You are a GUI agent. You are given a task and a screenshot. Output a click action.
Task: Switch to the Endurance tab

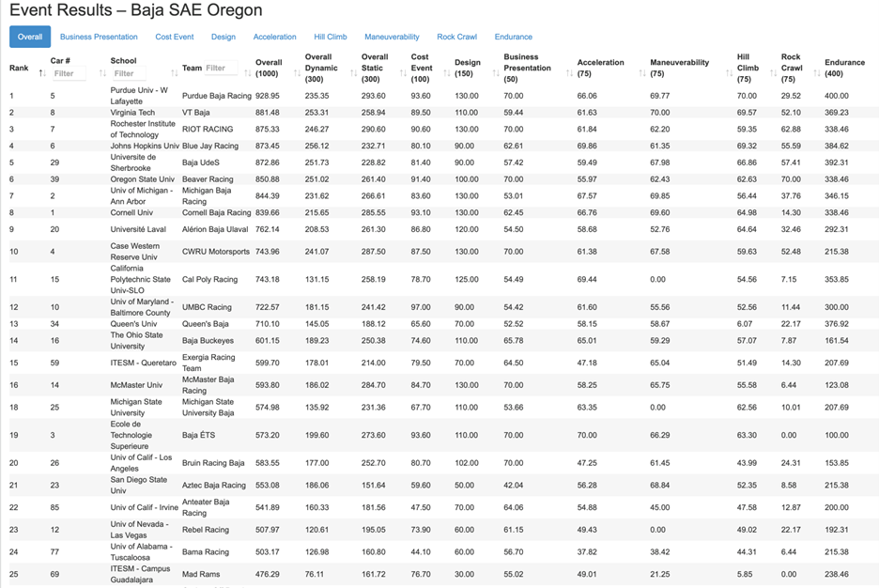point(514,37)
